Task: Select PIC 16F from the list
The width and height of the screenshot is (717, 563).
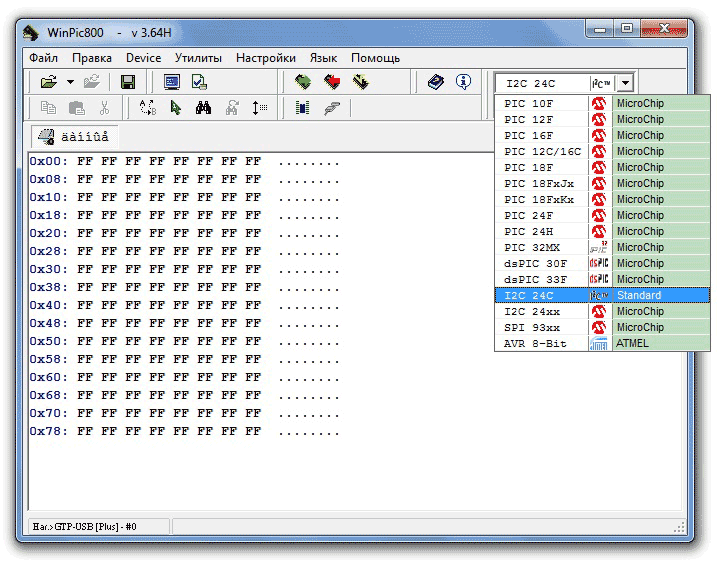Action: tap(602, 135)
